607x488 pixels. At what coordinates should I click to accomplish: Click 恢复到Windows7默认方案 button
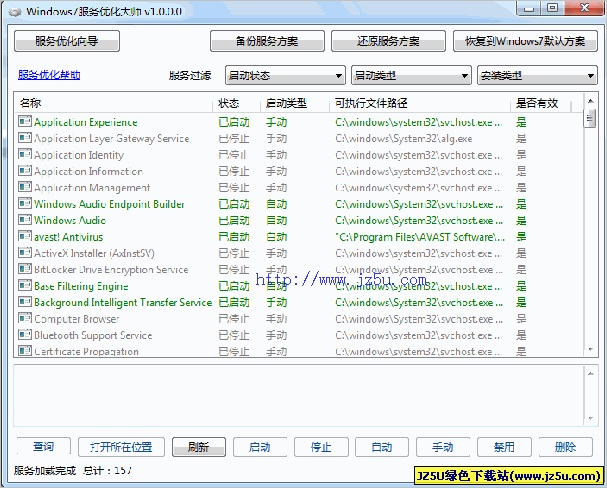(525, 41)
